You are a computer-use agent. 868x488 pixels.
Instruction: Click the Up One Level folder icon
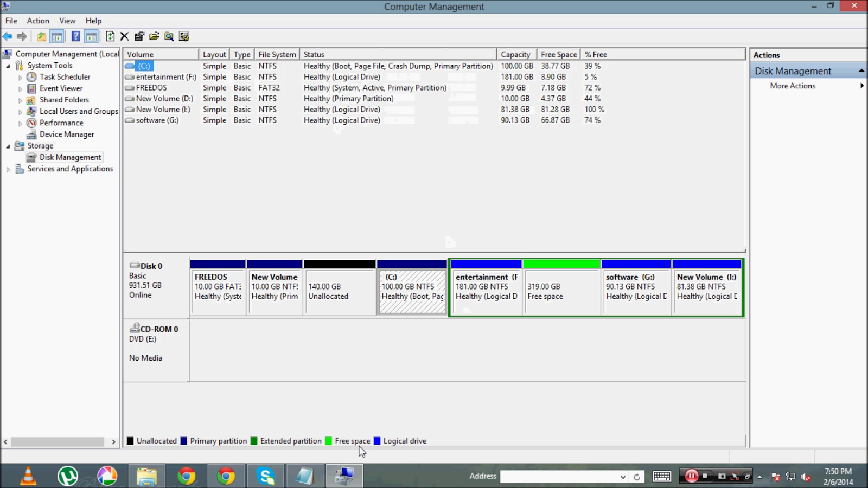[42, 36]
